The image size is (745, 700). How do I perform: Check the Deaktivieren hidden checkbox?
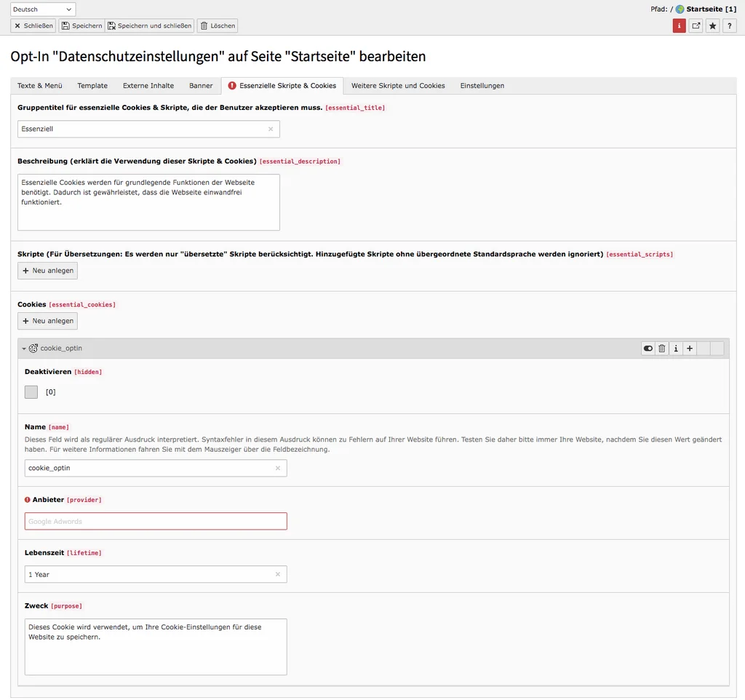[x=31, y=391]
